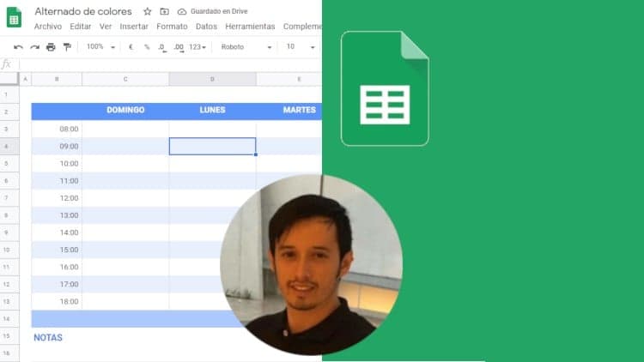
Task: Select column A header
Action: pos(25,79)
